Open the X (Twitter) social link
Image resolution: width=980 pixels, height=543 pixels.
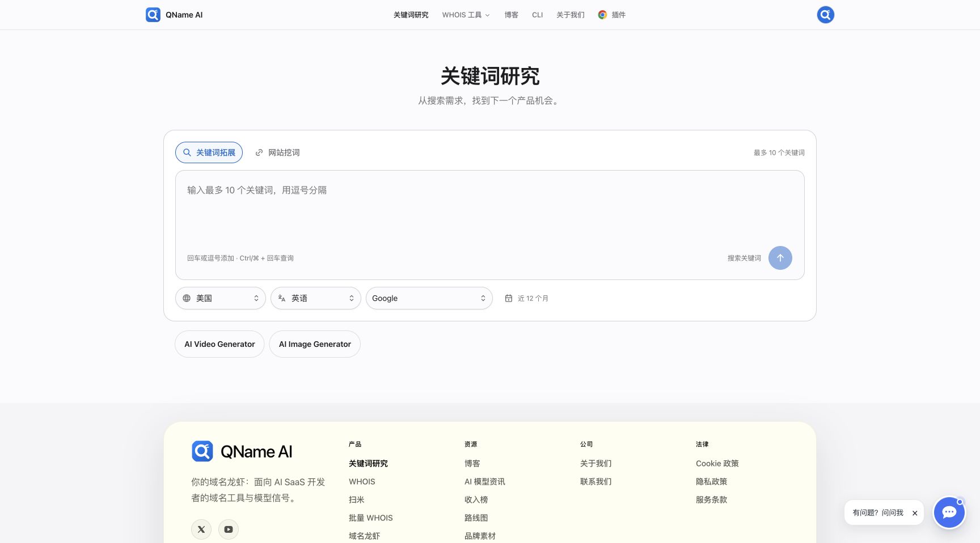click(201, 529)
